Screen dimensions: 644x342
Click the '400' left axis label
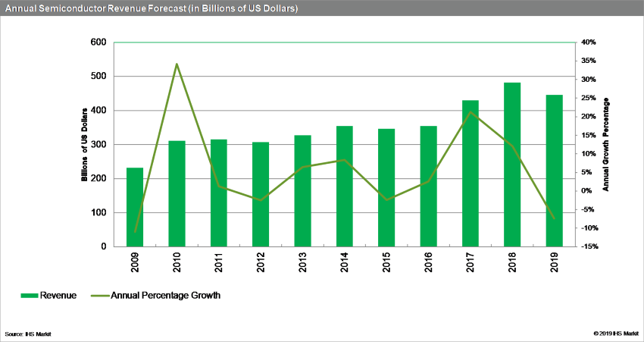[x=99, y=111]
